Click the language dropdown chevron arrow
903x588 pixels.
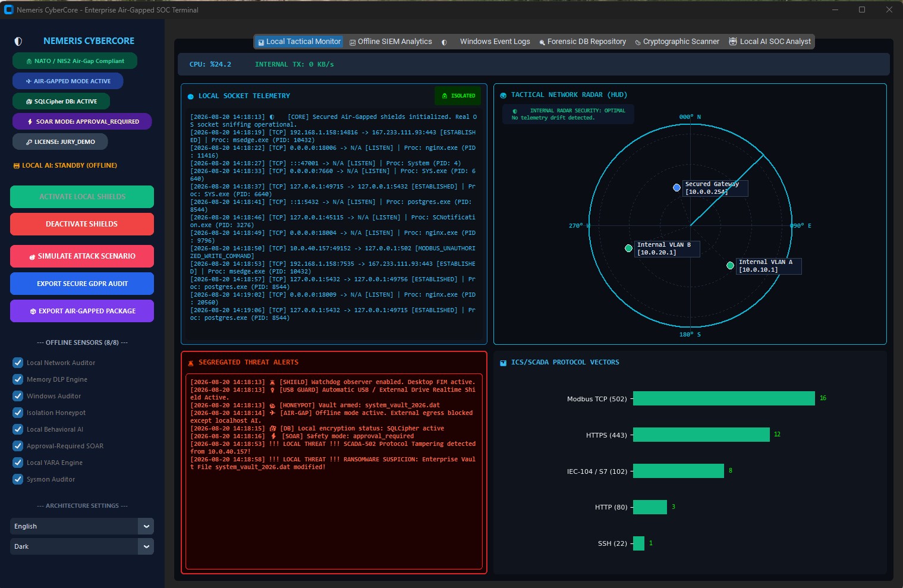[x=146, y=526]
